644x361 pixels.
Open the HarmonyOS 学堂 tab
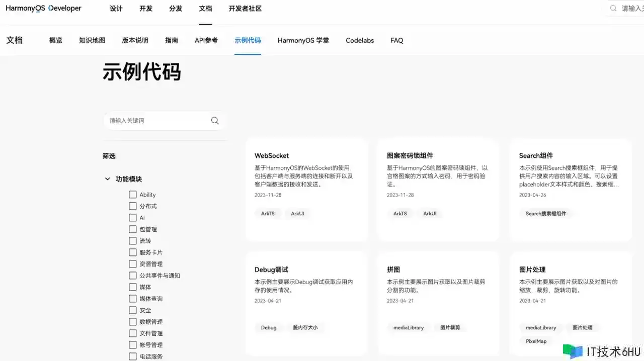click(x=303, y=40)
